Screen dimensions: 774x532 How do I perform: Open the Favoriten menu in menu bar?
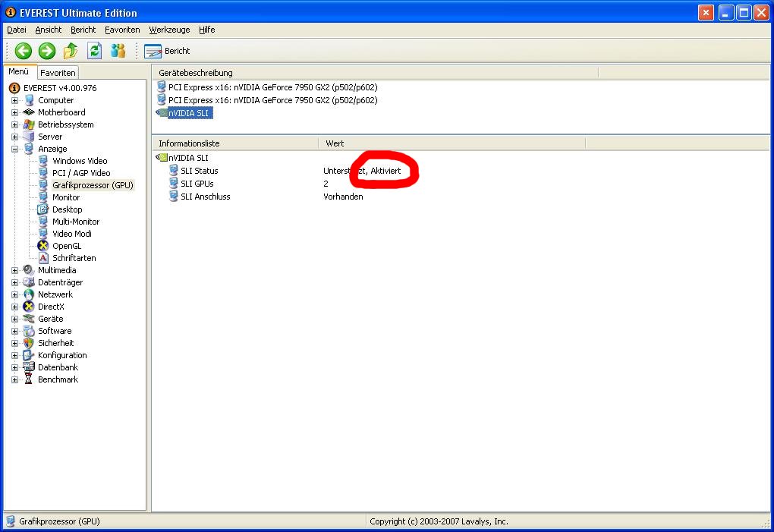click(122, 30)
